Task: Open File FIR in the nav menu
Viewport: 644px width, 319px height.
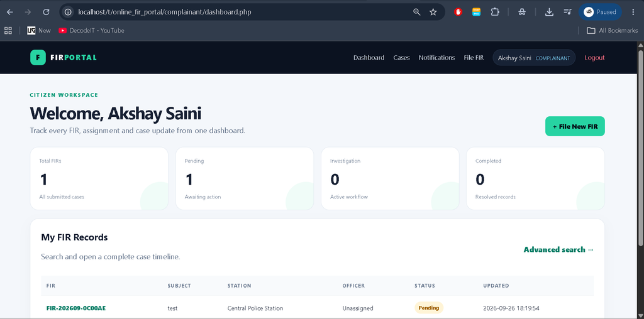Action: tap(474, 58)
